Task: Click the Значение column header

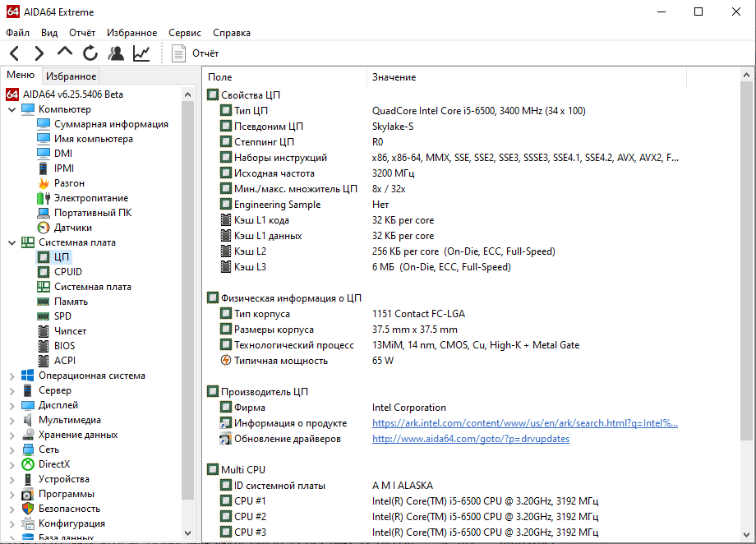Action: point(527,77)
